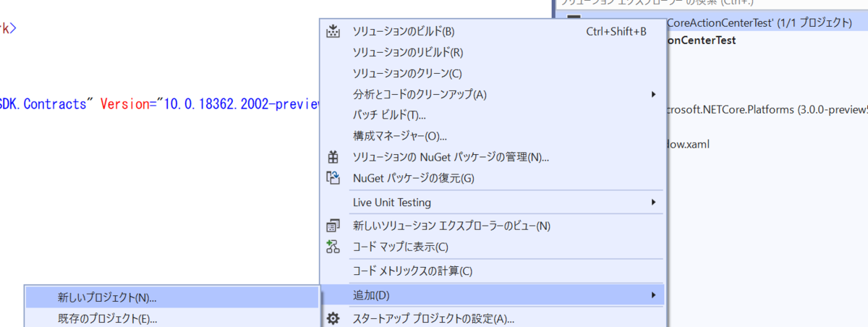Viewport: 868px width, 327px height.
Task: Select コード メトリックスの計算(C)
Action: point(492,271)
